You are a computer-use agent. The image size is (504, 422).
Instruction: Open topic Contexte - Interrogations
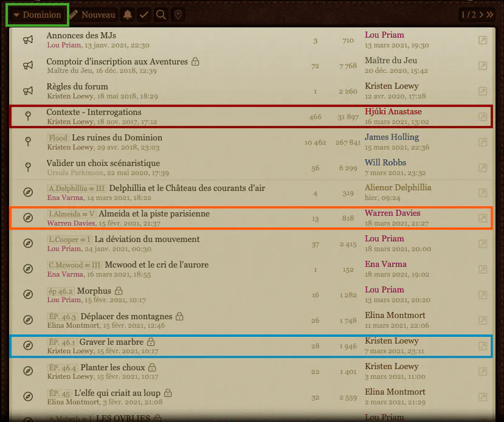(x=94, y=112)
